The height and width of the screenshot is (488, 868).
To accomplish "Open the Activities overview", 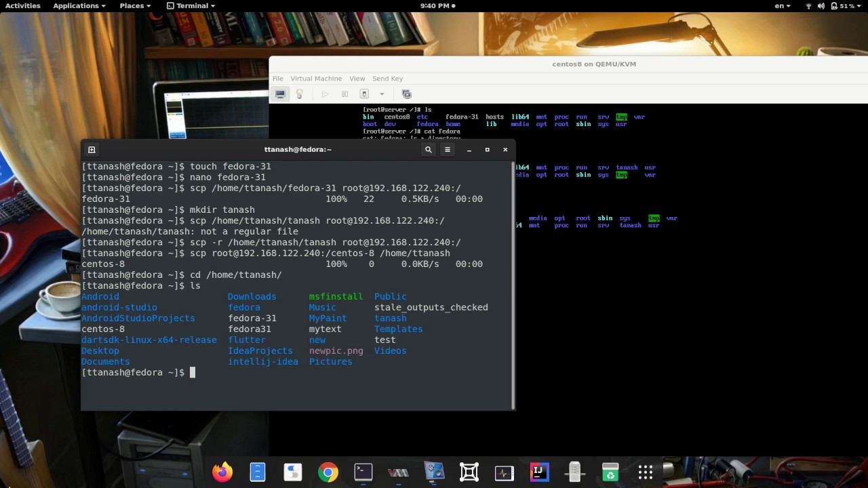I will (22, 5).
